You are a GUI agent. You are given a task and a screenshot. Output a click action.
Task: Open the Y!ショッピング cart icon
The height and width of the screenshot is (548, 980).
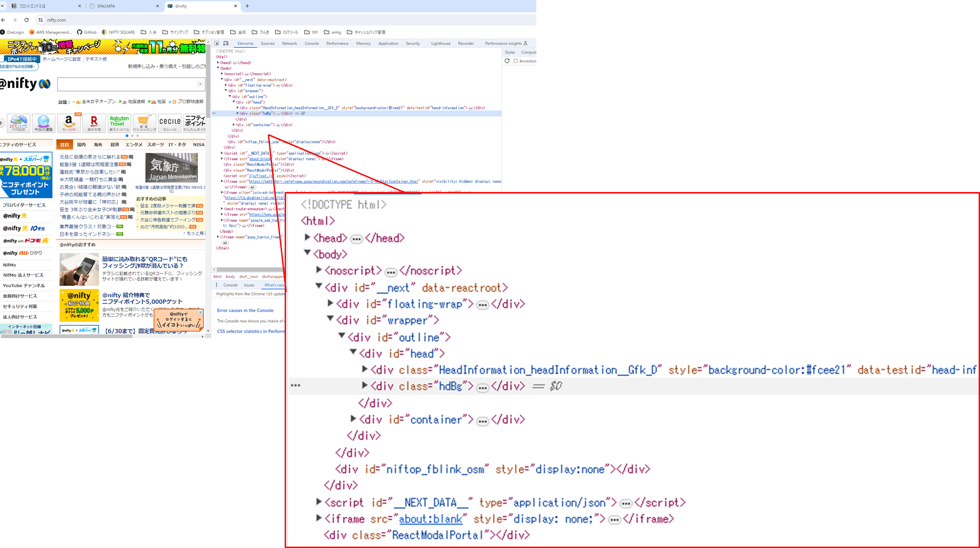coord(145,123)
